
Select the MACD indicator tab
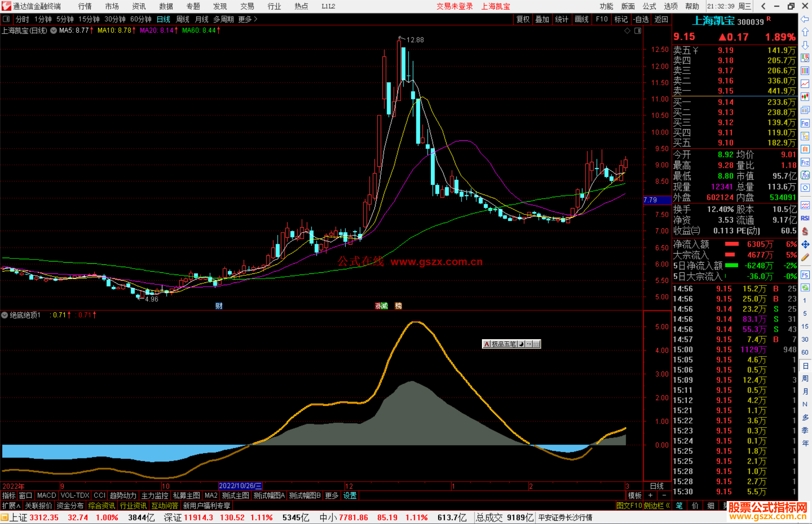(x=47, y=495)
